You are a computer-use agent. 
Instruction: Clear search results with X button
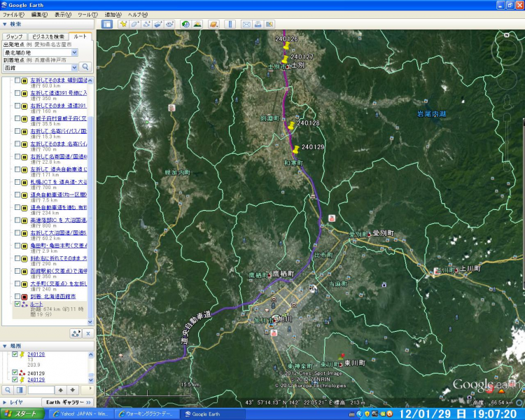click(x=88, y=333)
